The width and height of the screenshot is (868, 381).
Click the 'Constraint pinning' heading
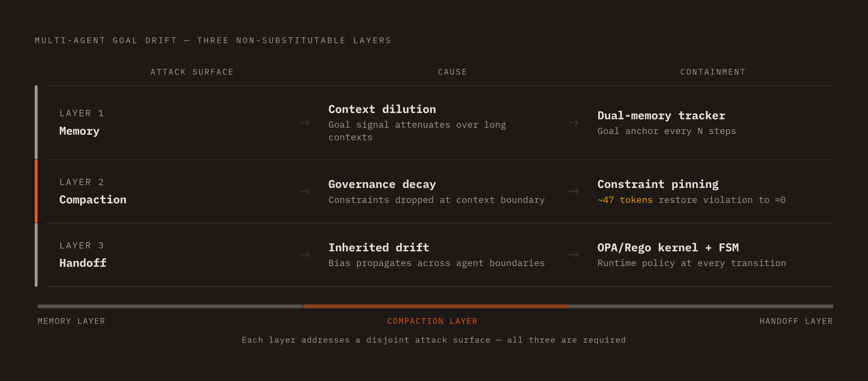click(658, 184)
